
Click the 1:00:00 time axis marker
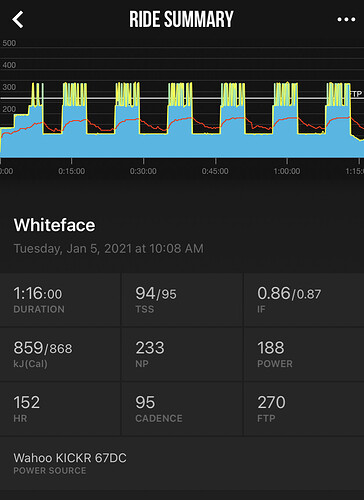tap(287, 171)
